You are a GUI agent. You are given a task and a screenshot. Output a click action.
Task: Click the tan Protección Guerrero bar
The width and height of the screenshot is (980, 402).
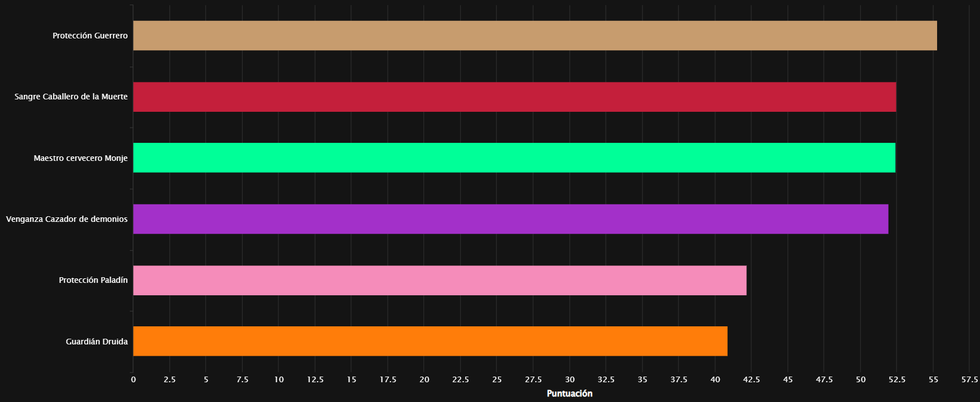pos(535,36)
